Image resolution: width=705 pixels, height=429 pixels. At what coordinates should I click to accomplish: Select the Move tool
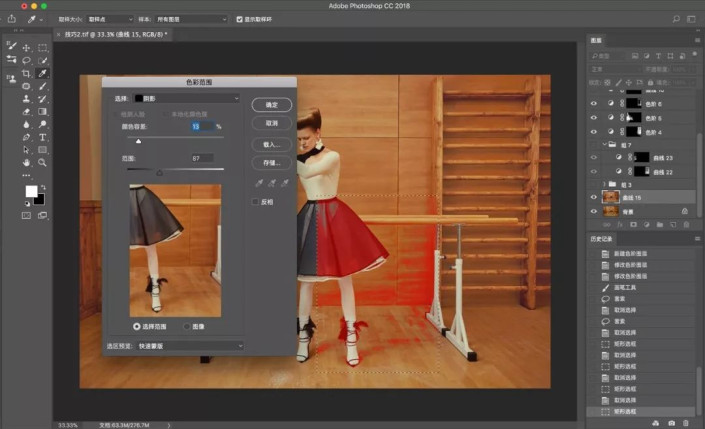coord(25,47)
